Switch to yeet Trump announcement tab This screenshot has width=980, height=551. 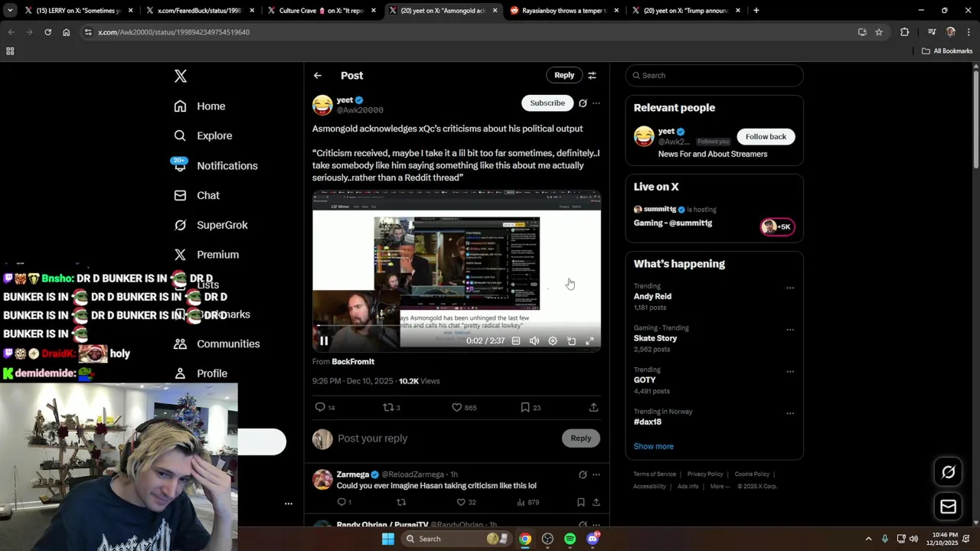click(685, 11)
